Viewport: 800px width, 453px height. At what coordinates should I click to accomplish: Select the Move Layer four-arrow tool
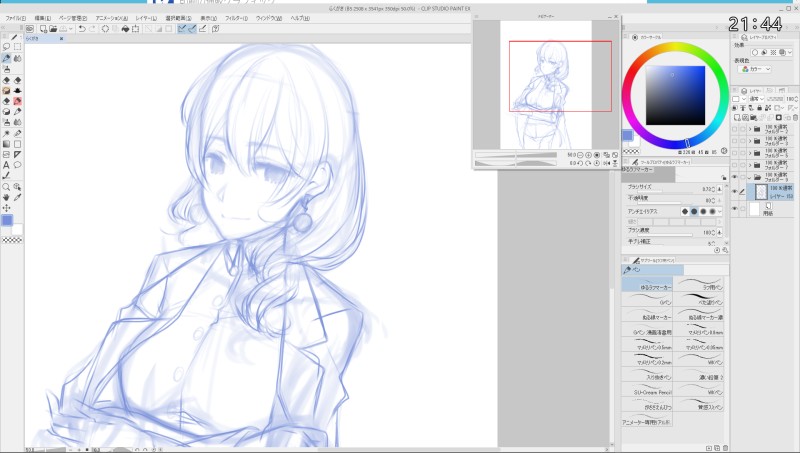(6, 208)
